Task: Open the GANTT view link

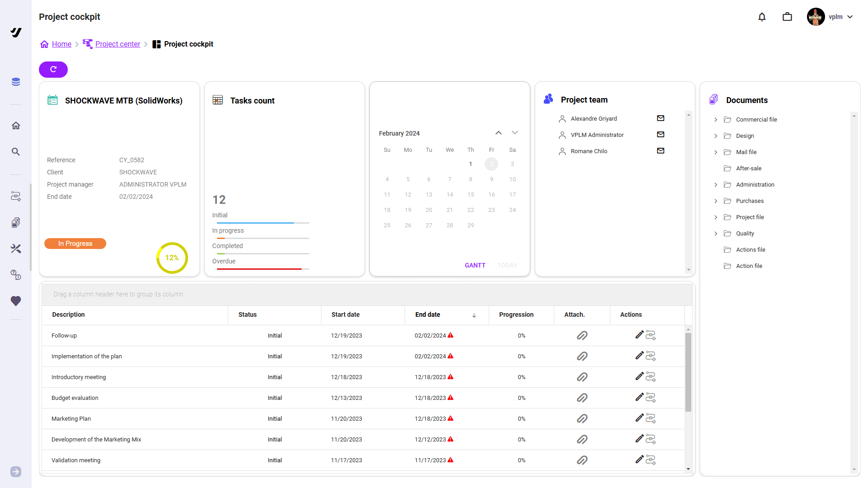Action: click(x=475, y=265)
